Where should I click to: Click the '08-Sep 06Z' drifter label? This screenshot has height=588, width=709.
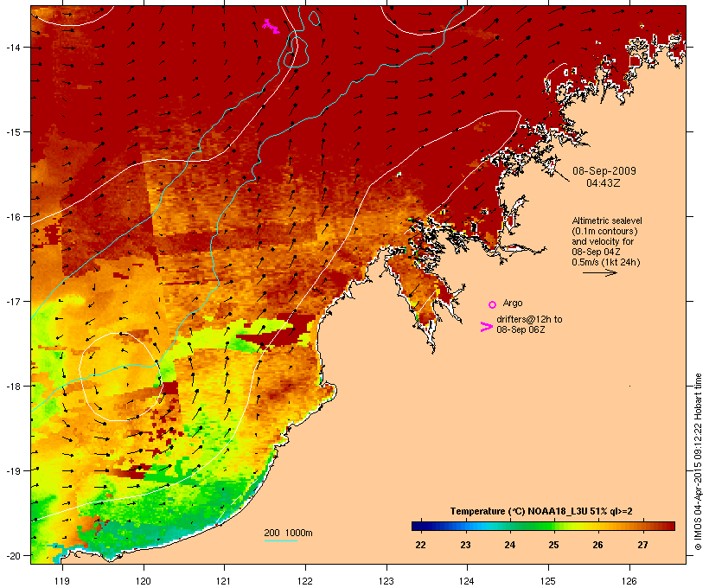pos(521,329)
